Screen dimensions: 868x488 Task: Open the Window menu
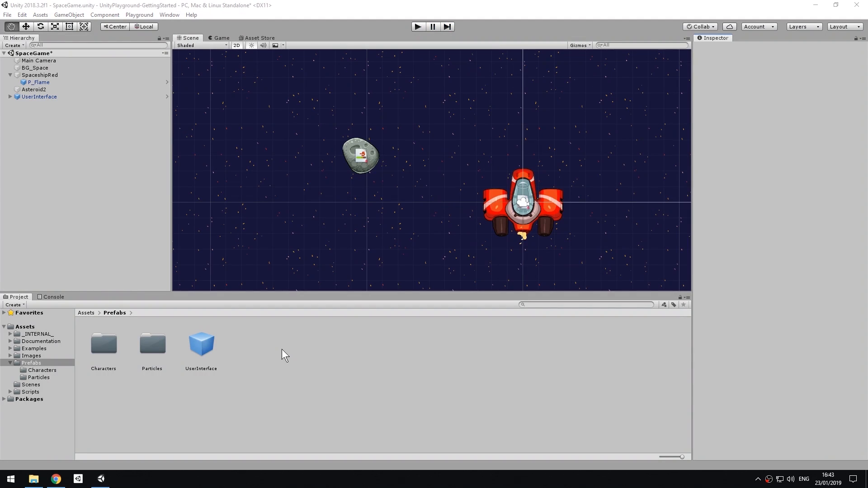[170, 15]
